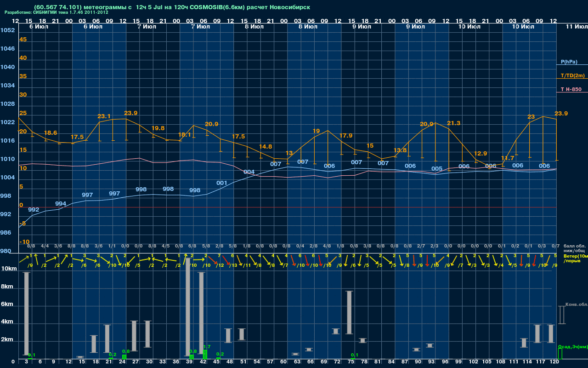Click the 21.3 temperature label
This screenshot has width=588, height=368.
tap(454, 123)
